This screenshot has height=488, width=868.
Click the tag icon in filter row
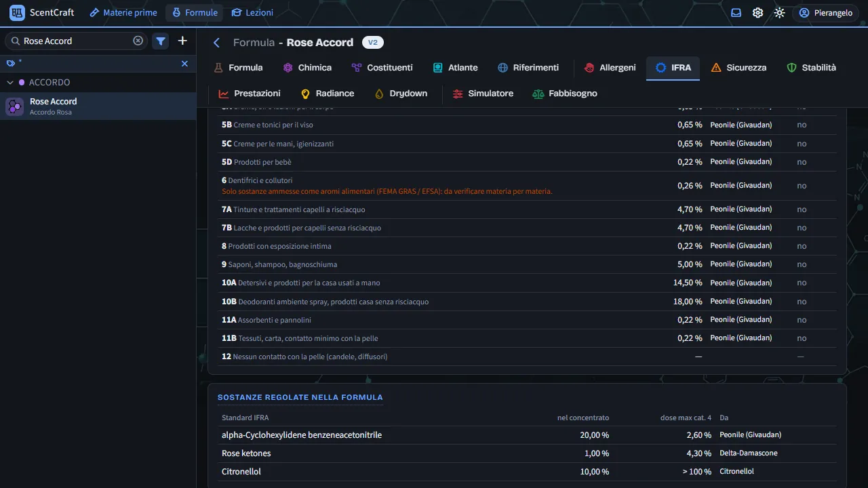11,63
